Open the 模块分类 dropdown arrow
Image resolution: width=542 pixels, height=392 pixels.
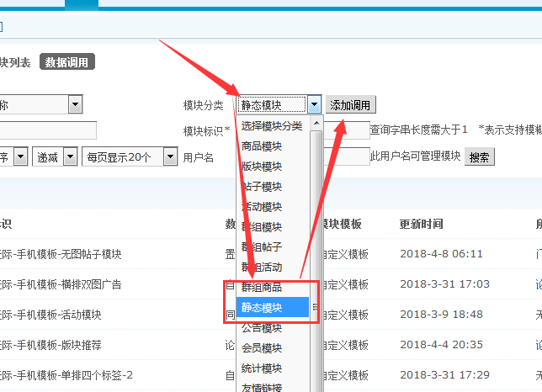tap(314, 104)
